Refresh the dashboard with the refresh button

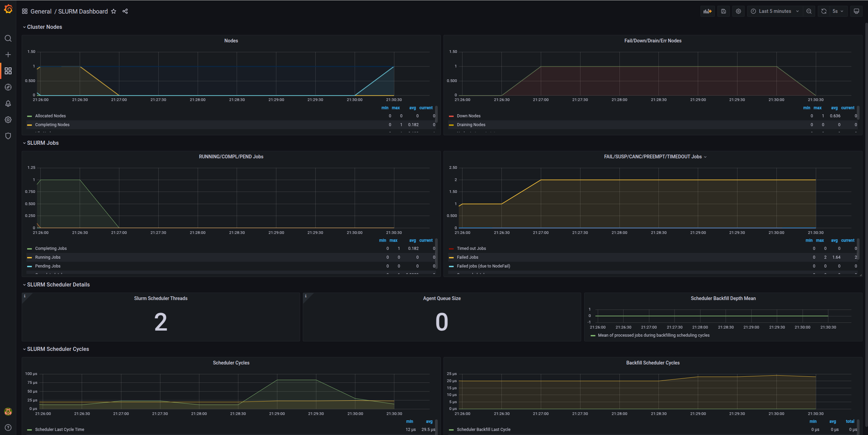click(x=824, y=11)
